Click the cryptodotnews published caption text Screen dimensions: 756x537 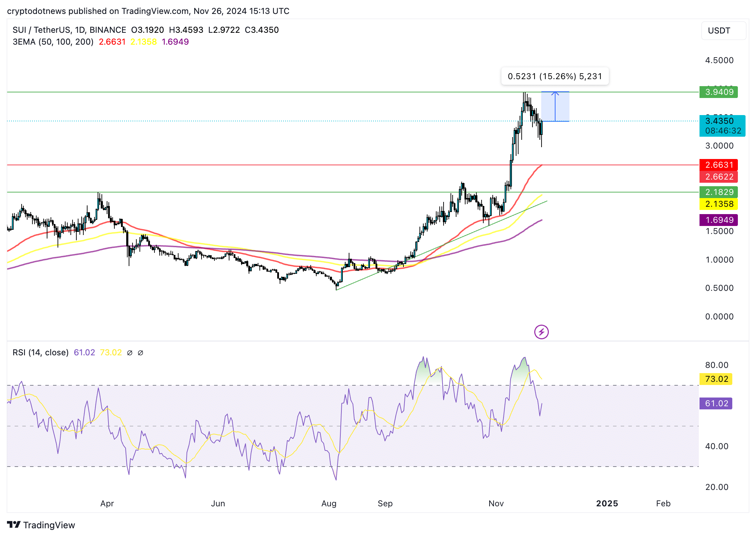(x=148, y=11)
